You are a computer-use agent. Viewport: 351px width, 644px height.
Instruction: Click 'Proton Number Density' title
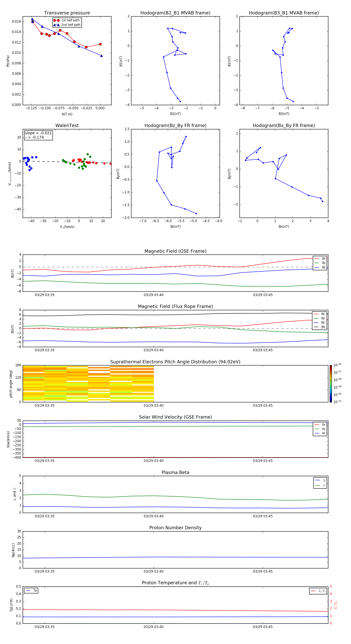point(175,528)
